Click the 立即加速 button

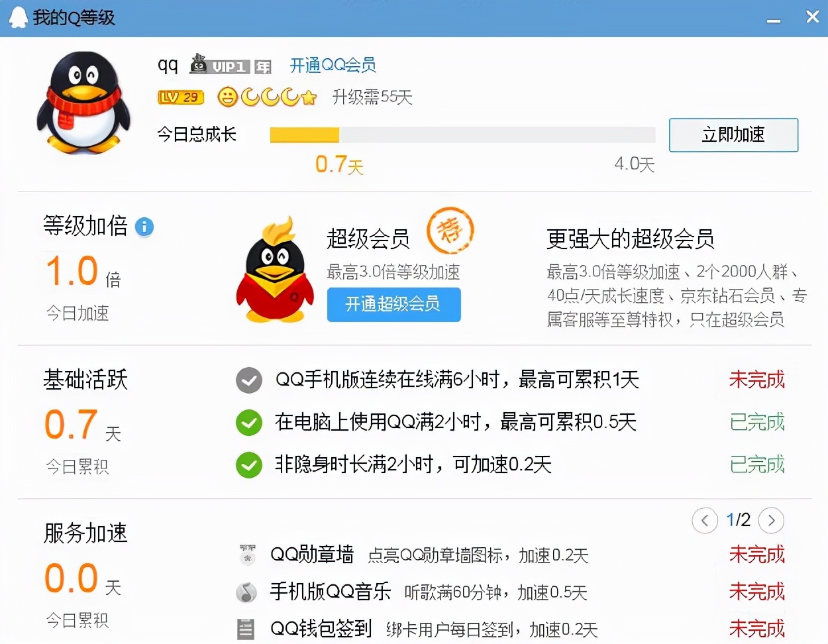(x=733, y=134)
